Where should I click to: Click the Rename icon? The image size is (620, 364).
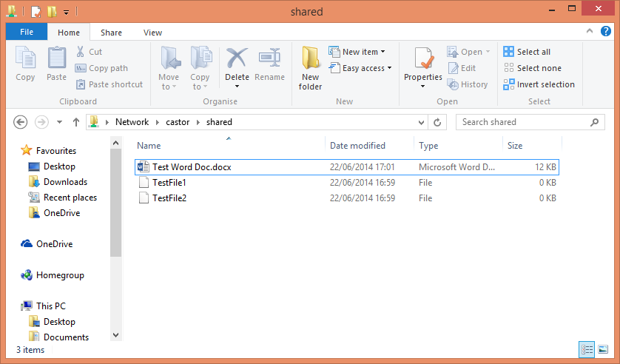click(269, 58)
